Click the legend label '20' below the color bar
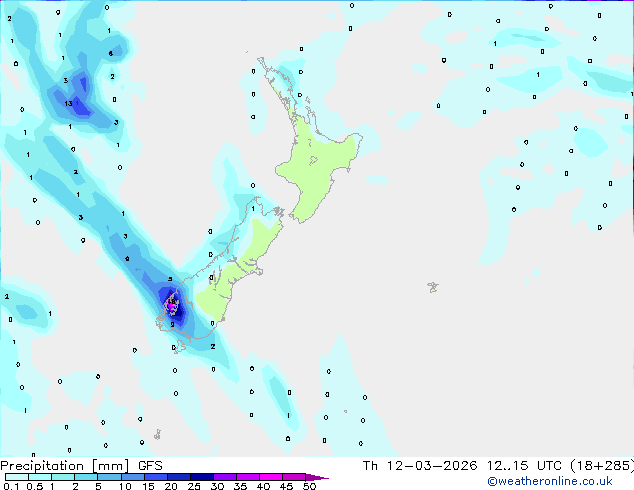The height and width of the screenshot is (490, 634). pos(171,486)
